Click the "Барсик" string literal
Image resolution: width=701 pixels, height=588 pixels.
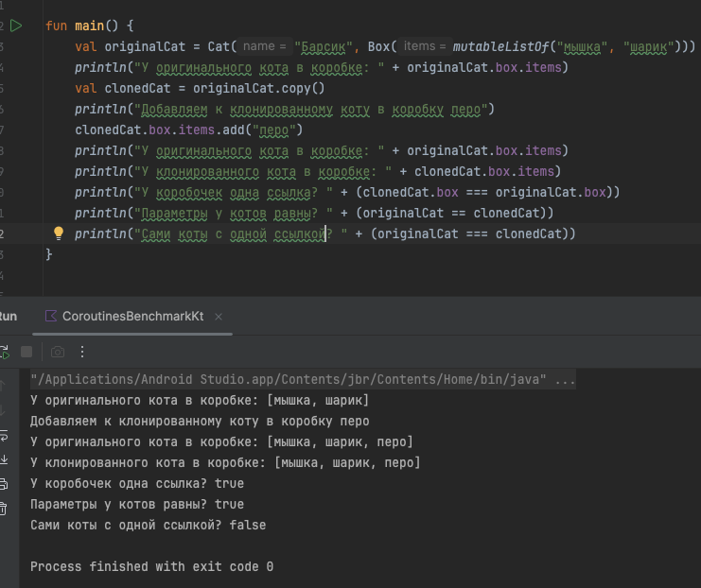tap(324, 46)
